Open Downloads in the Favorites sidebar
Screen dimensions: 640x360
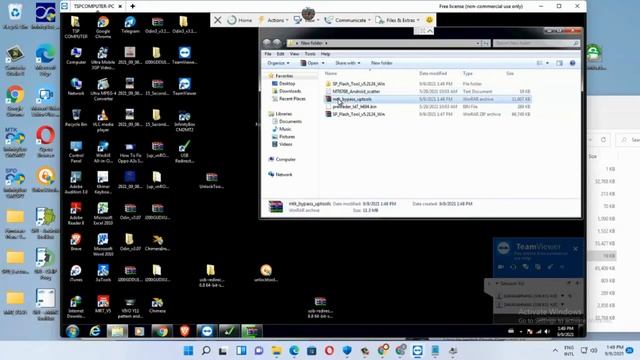(x=290, y=91)
